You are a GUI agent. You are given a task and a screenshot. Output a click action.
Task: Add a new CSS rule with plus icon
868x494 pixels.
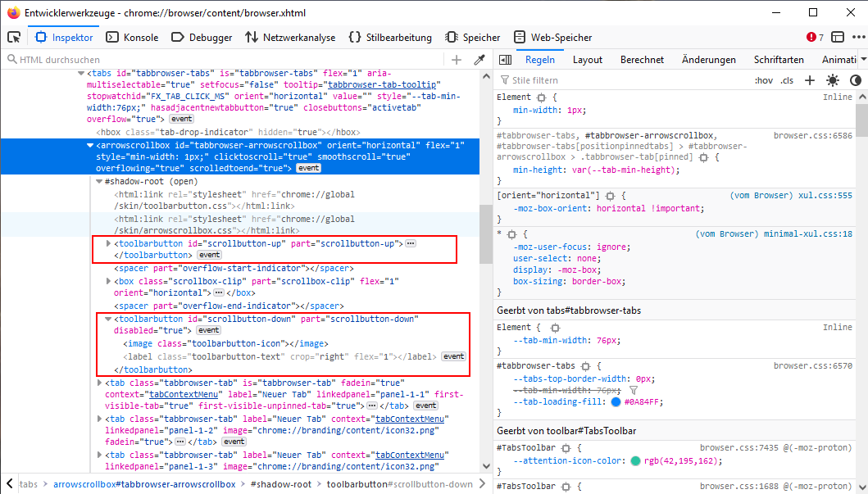(810, 80)
